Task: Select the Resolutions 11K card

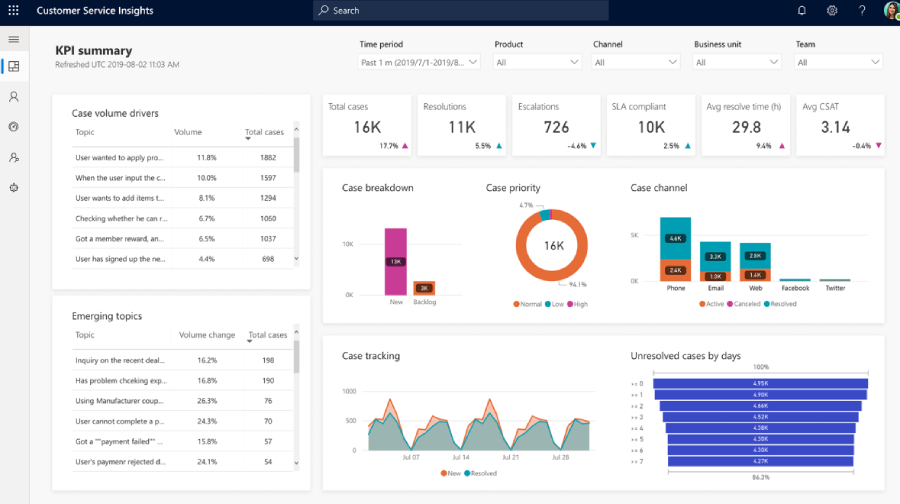Action: pyautogui.click(x=461, y=125)
